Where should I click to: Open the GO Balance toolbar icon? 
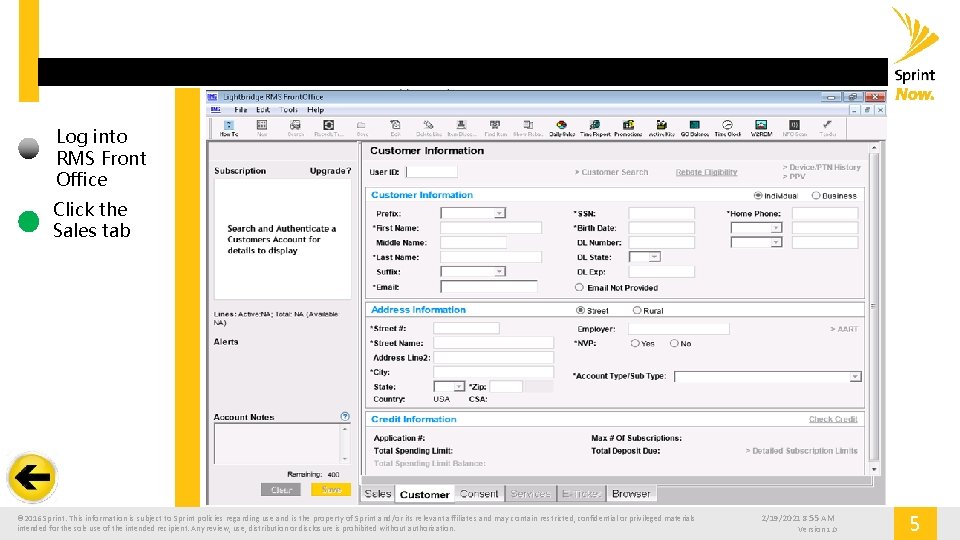pyautogui.click(x=694, y=128)
